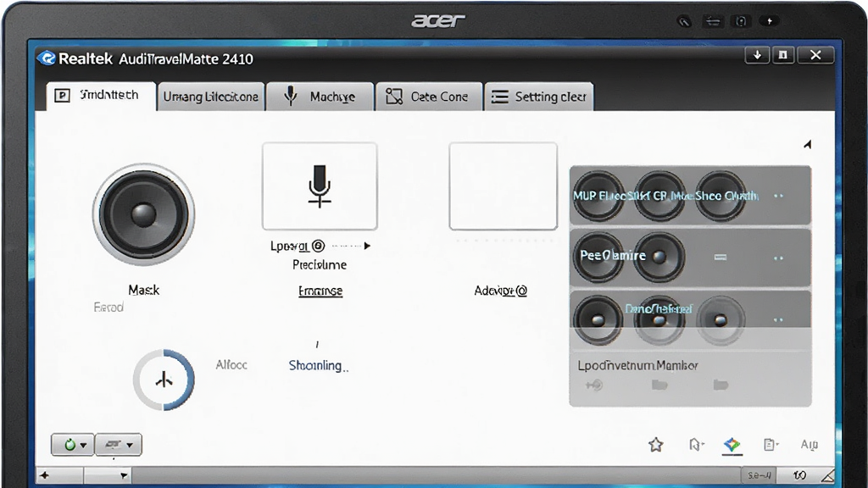Image resolution: width=868 pixels, height=488 pixels.
Task: Click the small arrow above the speaker panel
Action: [x=808, y=144]
